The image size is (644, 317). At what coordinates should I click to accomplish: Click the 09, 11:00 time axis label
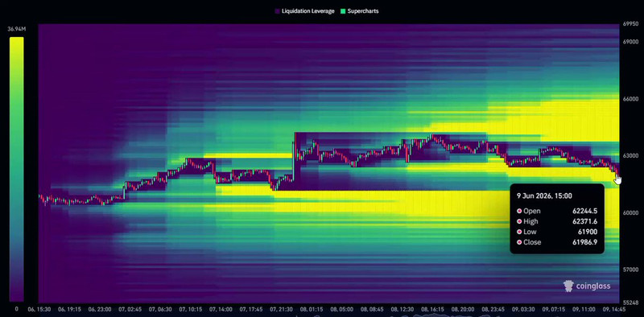(584, 309)
